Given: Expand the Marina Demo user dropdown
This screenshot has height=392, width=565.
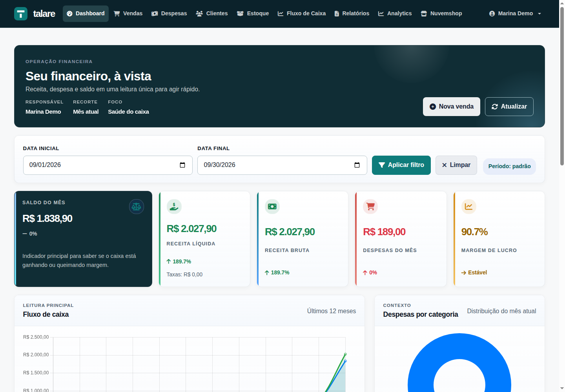Looking at the screenshot, I should click(515, 14).
